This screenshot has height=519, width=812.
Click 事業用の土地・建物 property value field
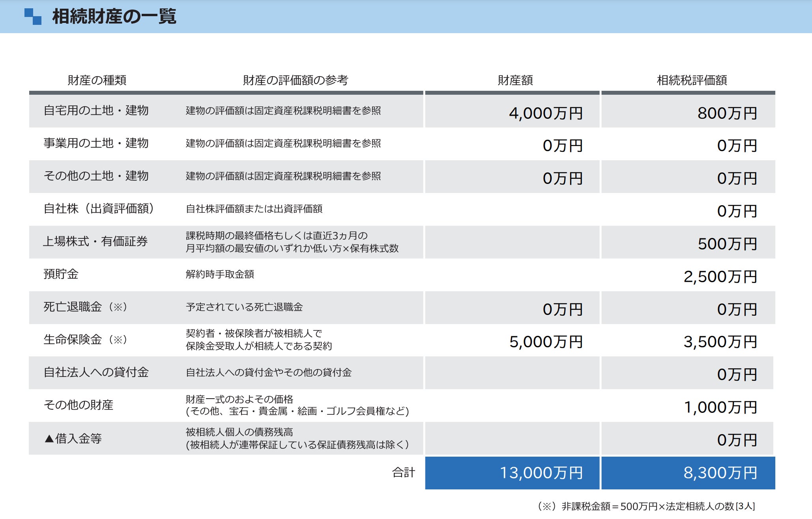coord(562,146)
